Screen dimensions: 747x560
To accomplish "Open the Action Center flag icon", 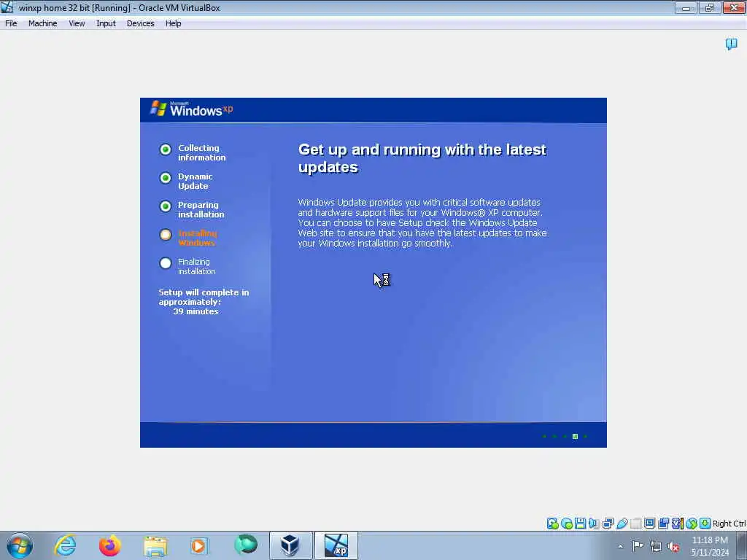I will point(638,546).
